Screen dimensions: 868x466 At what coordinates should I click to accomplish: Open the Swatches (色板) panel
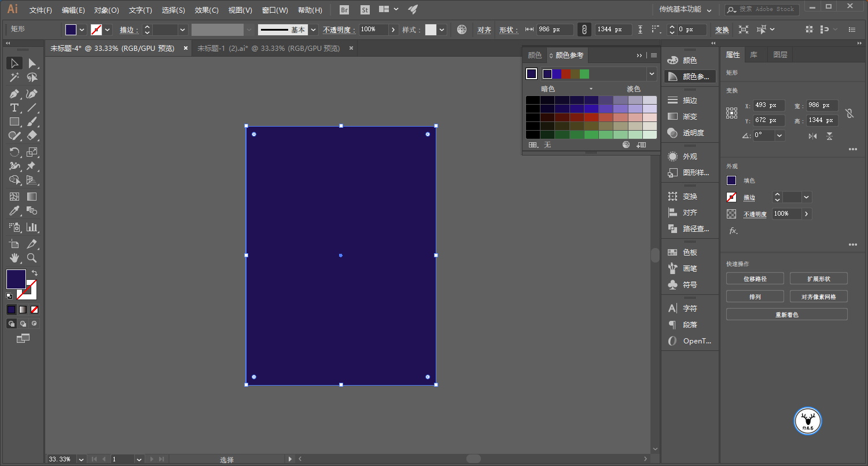pos(690,253)
